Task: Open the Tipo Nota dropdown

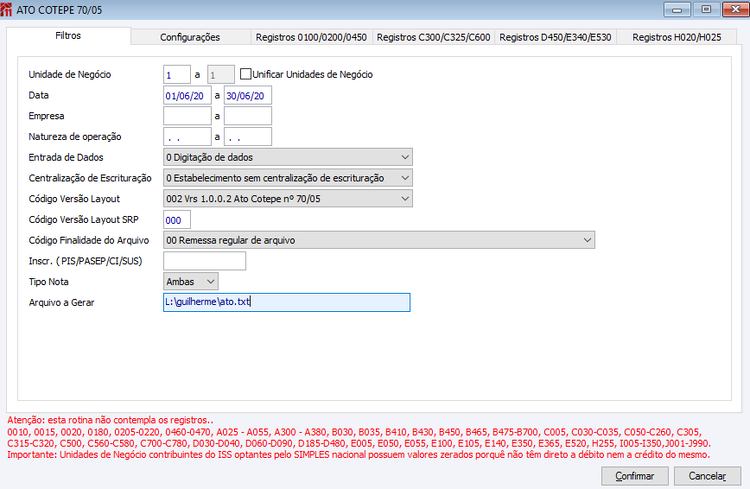Action: click(x=190, y=281)
